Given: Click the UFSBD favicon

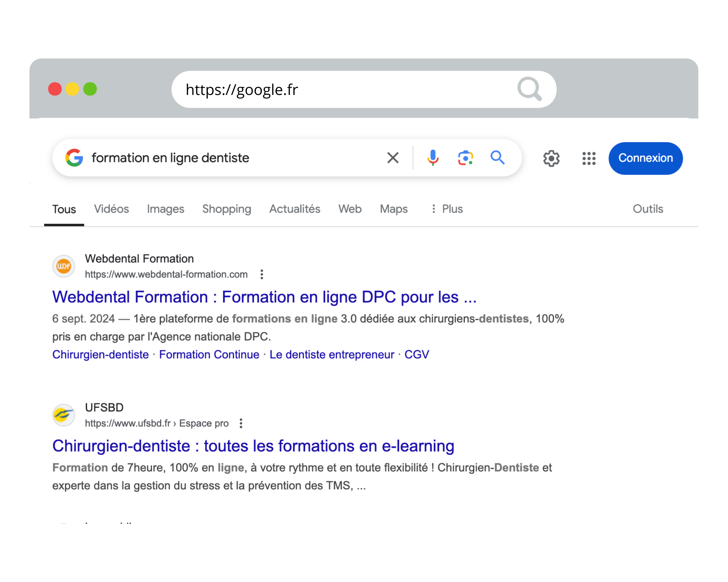Looking at the screenshot, I should pyautogui.click(x=64, y=415).
